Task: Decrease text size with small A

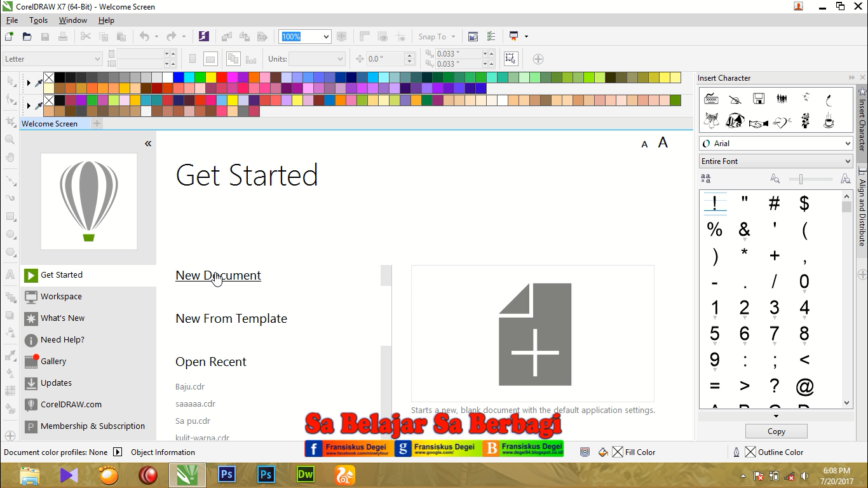Action: tap(644, 145)
